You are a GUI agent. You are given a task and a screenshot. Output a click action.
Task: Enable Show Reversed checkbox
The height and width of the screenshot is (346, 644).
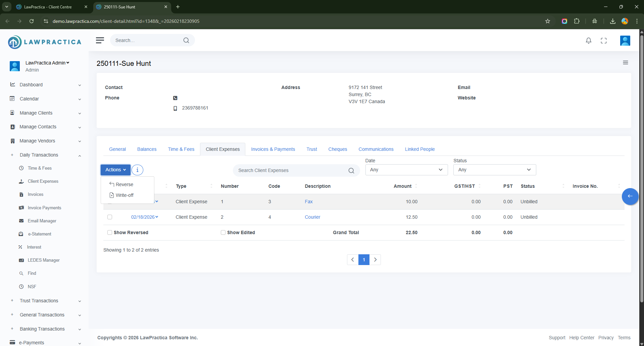coord(110,232)
